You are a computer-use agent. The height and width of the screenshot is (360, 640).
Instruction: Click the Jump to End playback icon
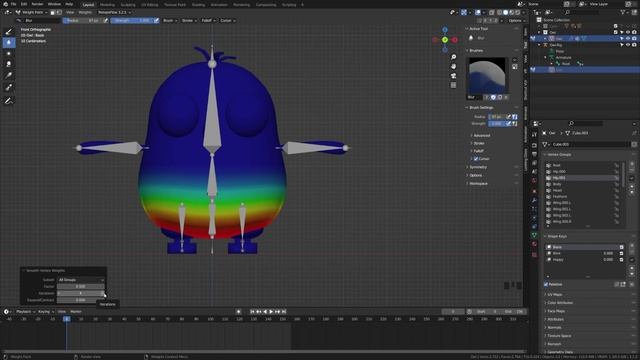coord(284,311)
